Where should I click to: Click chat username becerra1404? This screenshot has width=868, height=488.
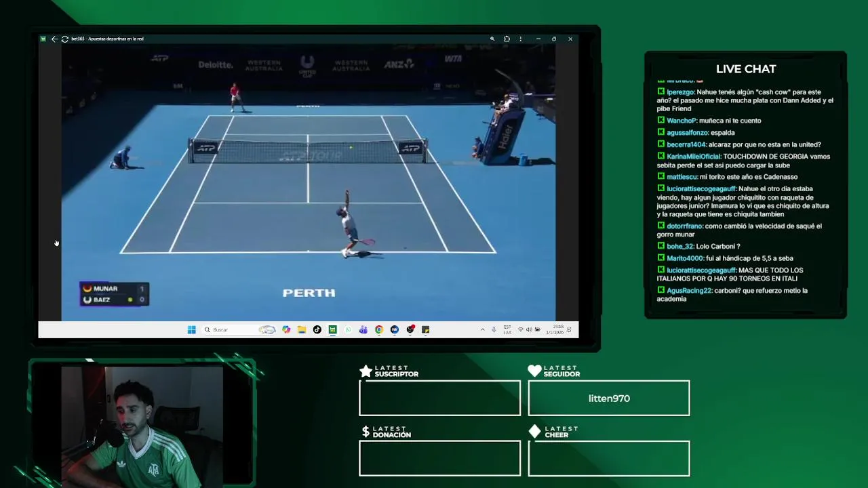pyautogui.click(x=686, y=144)
